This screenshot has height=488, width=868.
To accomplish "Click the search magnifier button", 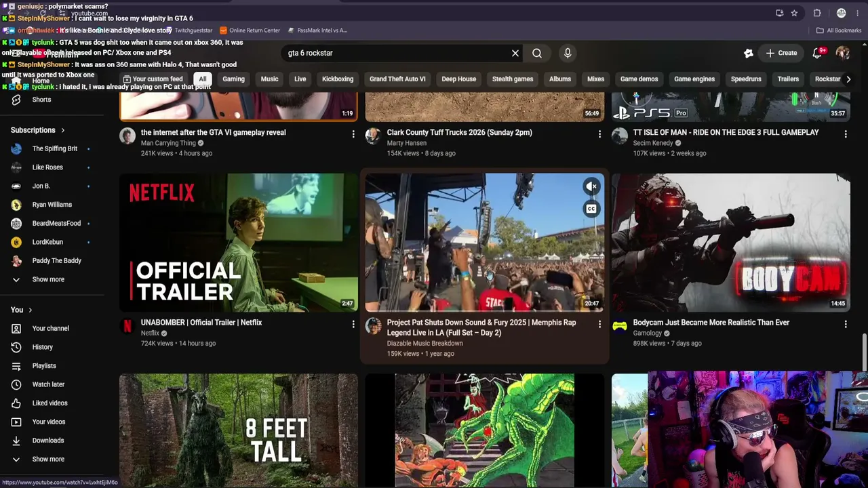I will point(536,53).
